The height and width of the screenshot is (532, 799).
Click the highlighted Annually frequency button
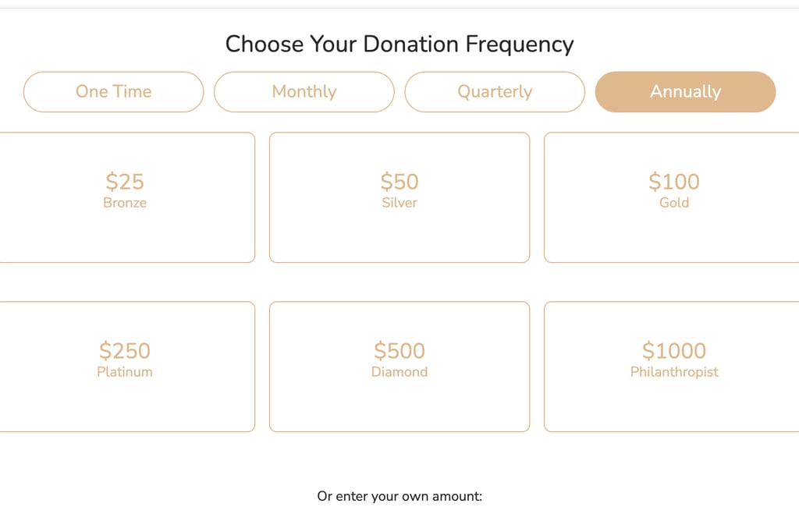[685, 92]
